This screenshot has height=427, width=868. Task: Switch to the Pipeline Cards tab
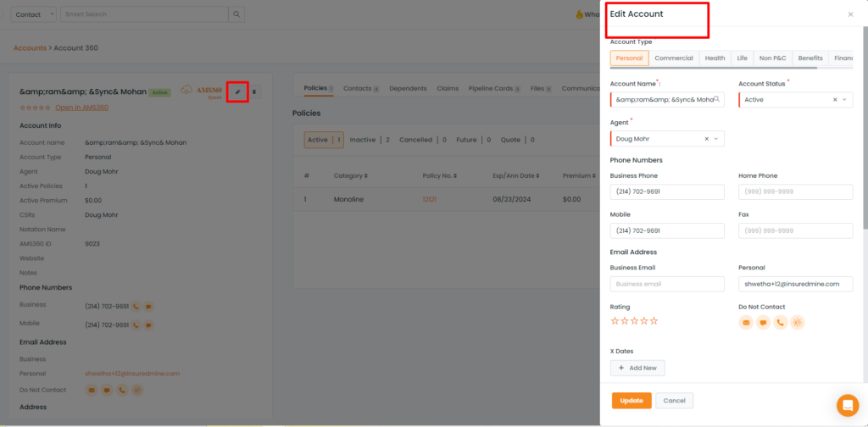tap(494, 88)
